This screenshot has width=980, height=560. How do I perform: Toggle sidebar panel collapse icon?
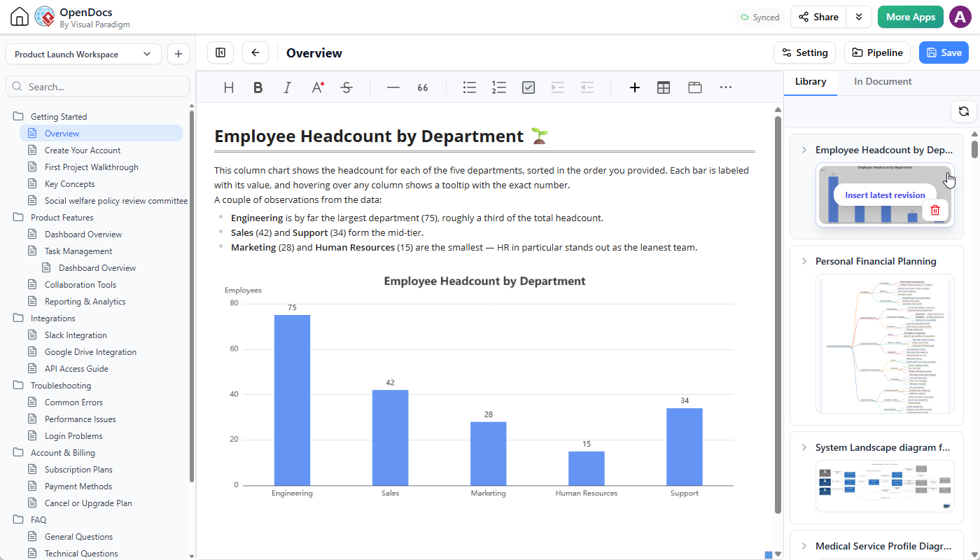(x=220, y=52)
